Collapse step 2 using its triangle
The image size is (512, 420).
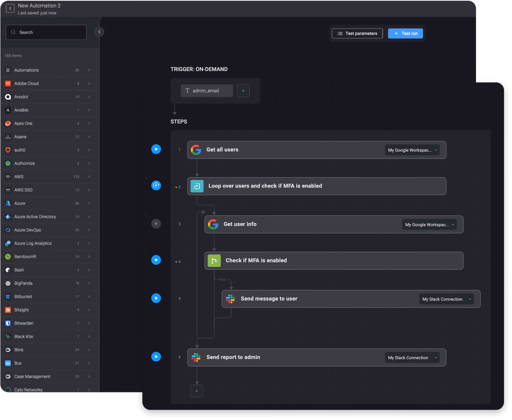coord(176,187)
